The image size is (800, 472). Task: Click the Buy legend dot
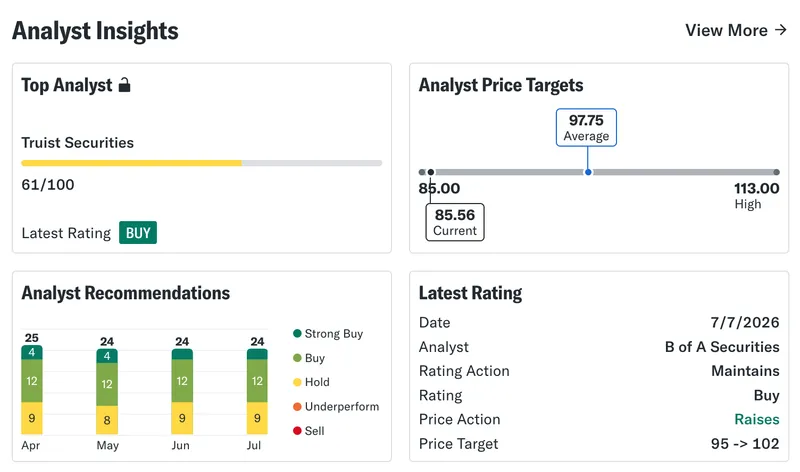(x=297, y=358)
